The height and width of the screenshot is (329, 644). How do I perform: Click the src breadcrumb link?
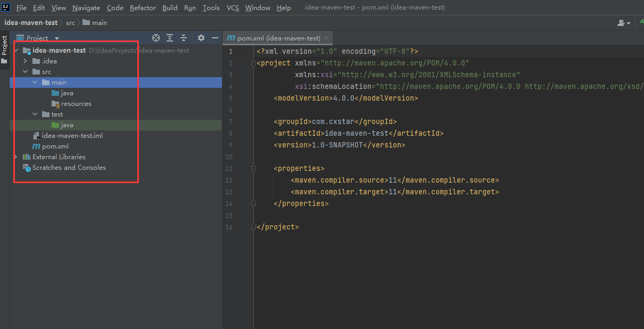click(70, 22)
